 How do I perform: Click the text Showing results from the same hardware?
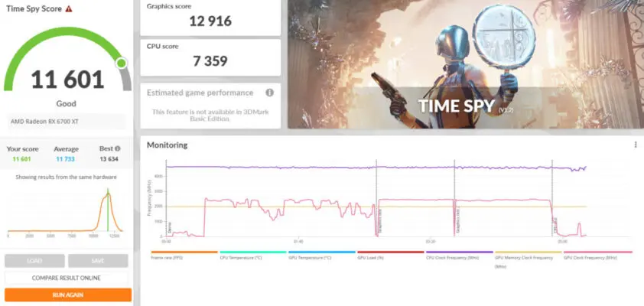[66, 177]
